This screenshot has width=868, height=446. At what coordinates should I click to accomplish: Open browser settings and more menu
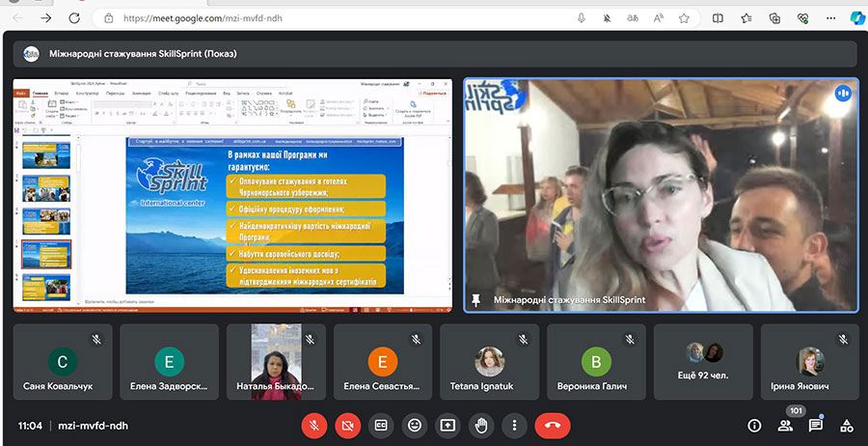[x=831, y=17]
